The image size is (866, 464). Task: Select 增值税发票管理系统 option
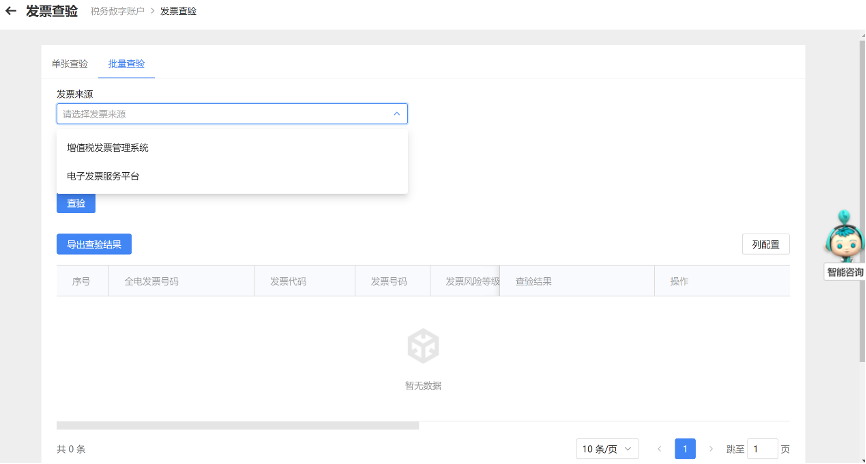[108, 148]
